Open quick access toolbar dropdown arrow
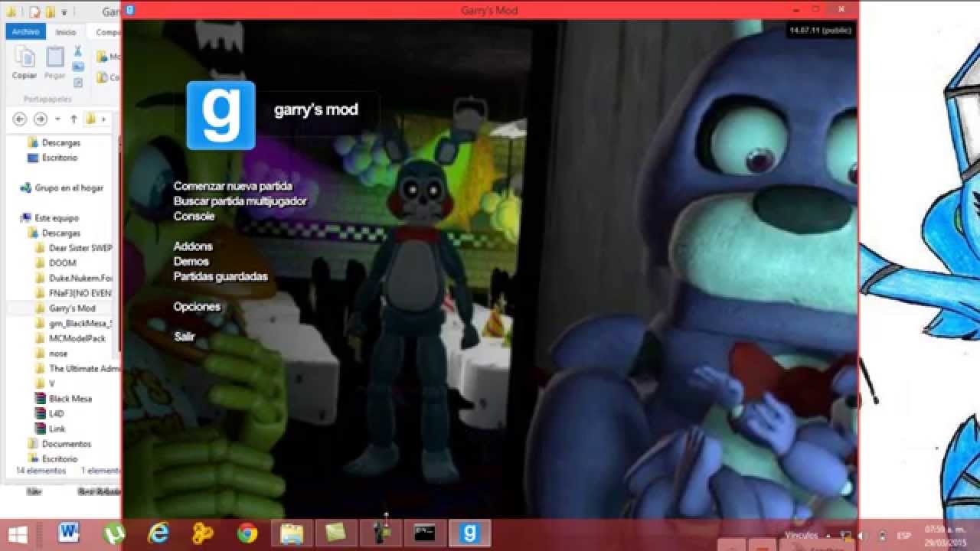980x551 pixels. 64,12
